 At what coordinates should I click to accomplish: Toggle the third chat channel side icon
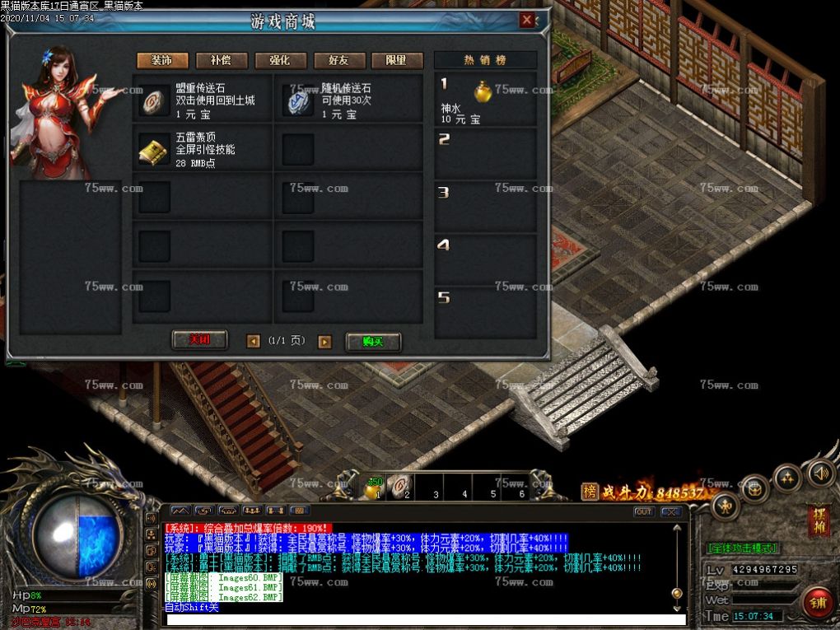point(151,551)
